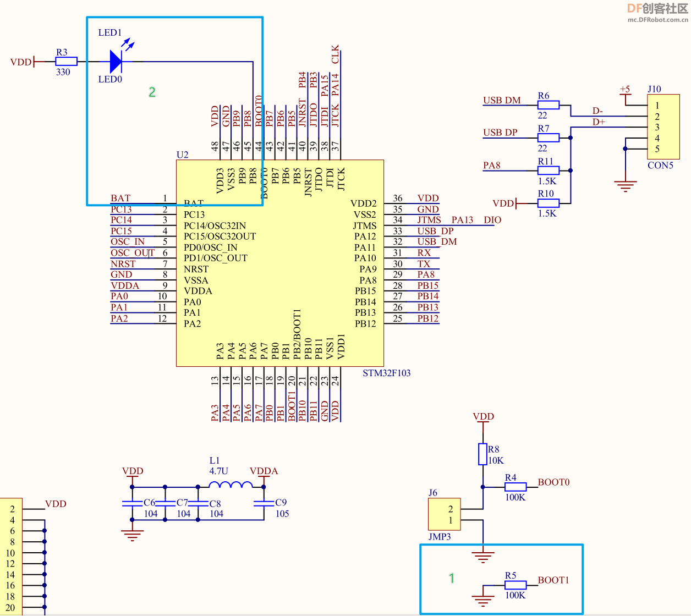Image resolution: width=691 pixels, height=616 pixels.
Task: Select resistor R7 on the USB DP line
Action: [x=548, y=137]
